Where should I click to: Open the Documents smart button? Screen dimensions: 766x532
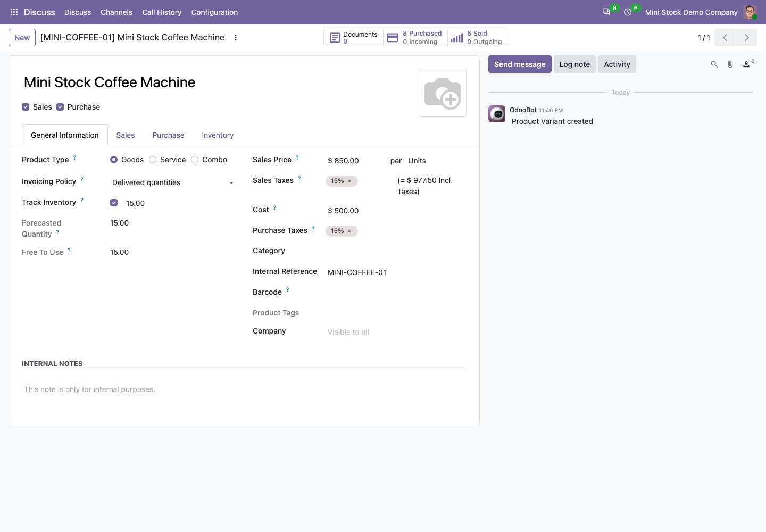click(x=354, y=38)
